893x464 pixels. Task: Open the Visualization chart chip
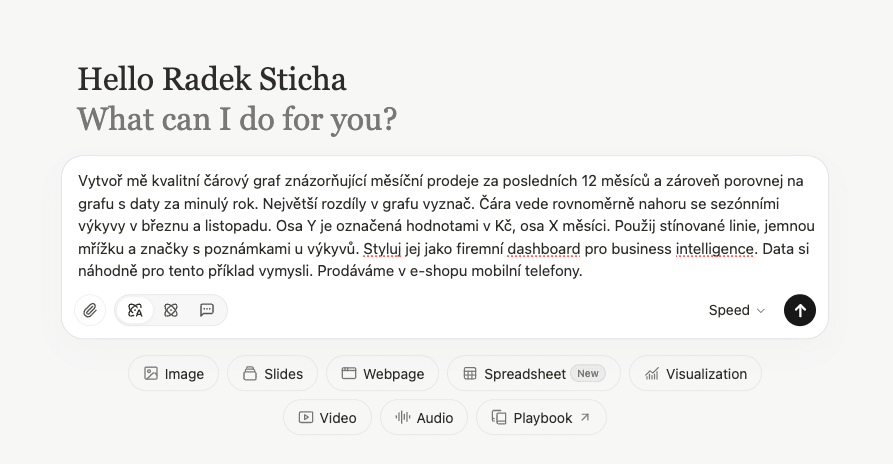click(695, 373)
